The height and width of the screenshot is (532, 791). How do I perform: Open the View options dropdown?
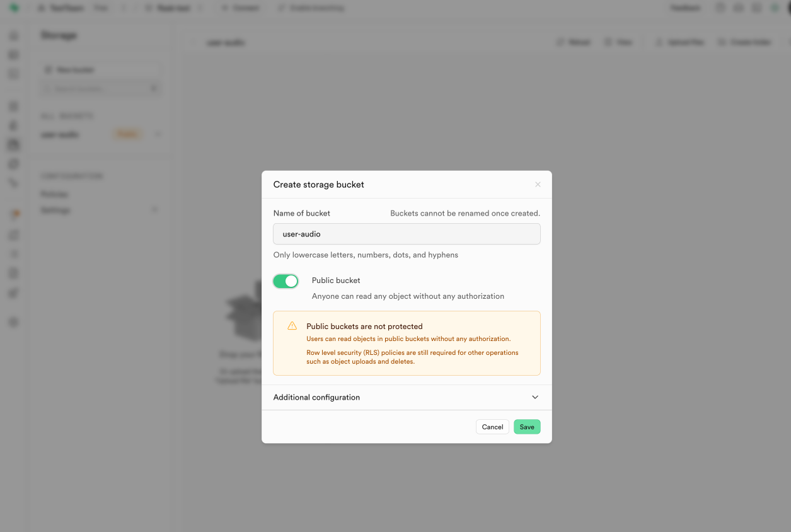[x=618, y=42]
